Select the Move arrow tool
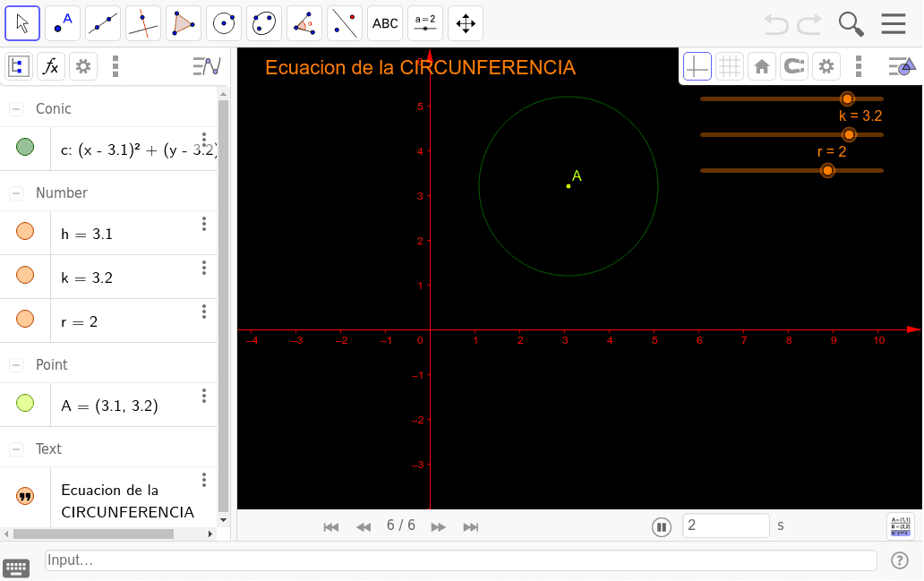Screen dimensions: 924x581 22,23
